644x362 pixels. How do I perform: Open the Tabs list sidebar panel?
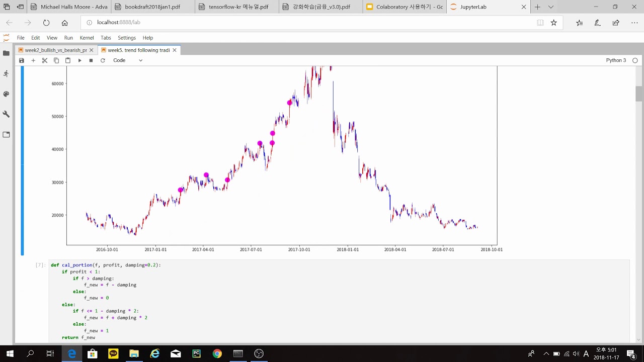(x=6, y=135)
